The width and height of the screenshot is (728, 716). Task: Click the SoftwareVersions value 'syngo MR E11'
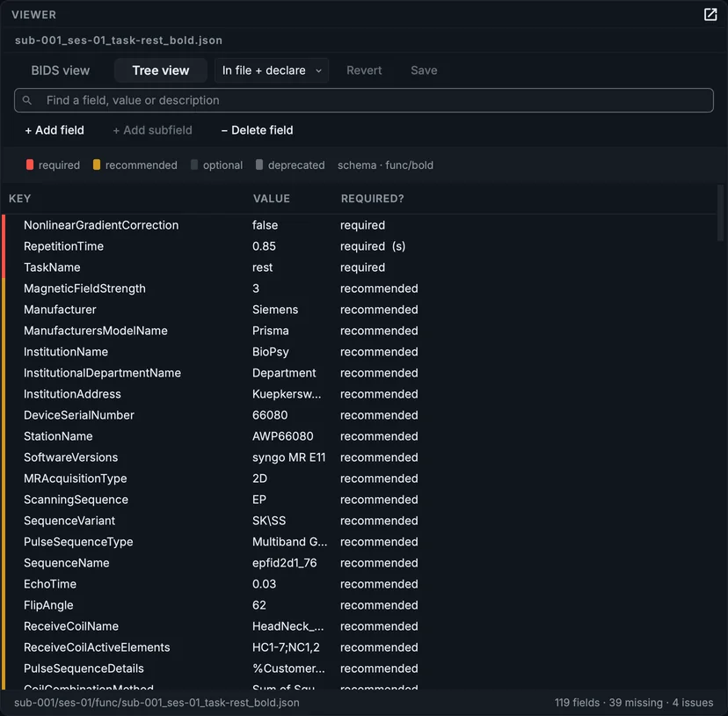click(x=288, y=457)
